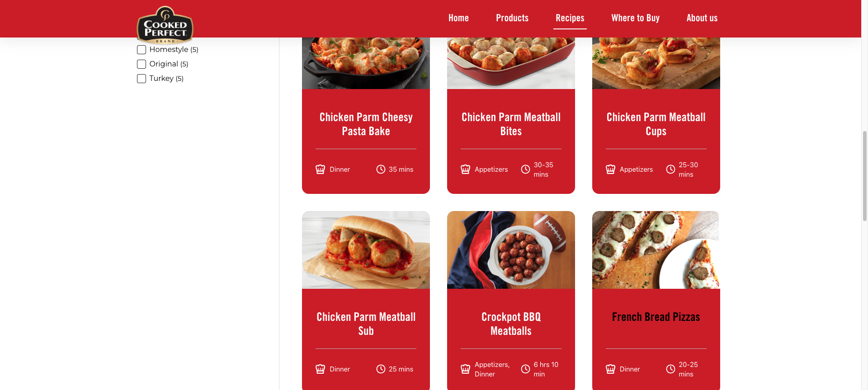Click the page vertical scrollbar
Image resolution: width=868 pixels, height=390 pixels.
[864, 176]
